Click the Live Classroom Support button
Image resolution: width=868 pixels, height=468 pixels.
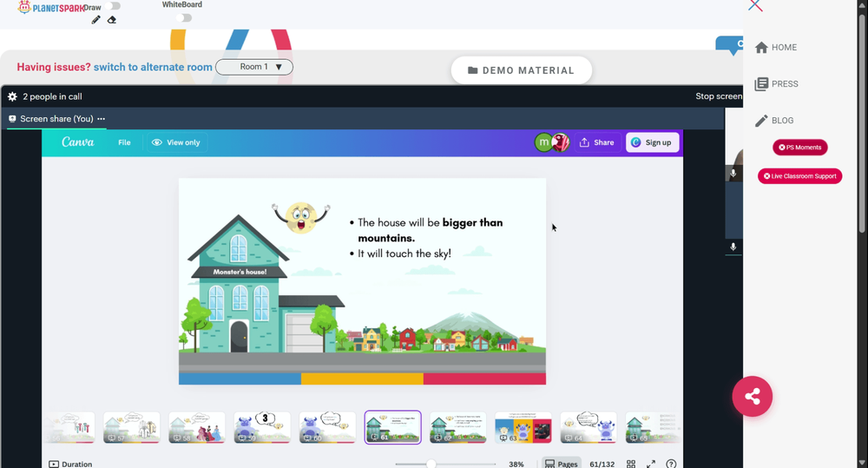click(799, 176)
